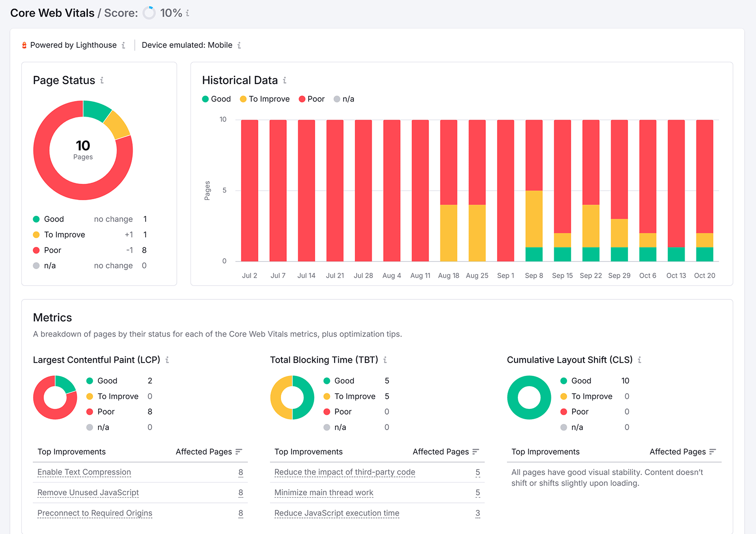Open the Largest Contentful Paint info icon
The height and width of the screenshot is (534, 756).
pos(167,360)
